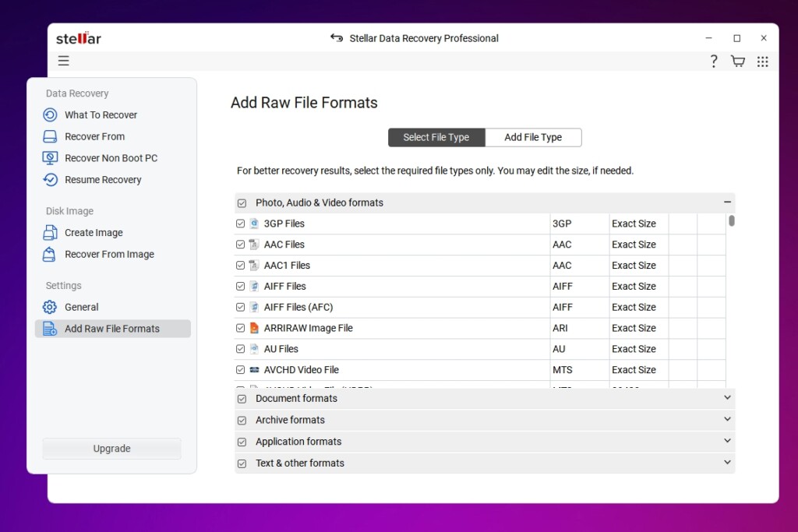Expand the Archive formats section chevron
The width and height of the screenshot is (798, 532).
727,419
